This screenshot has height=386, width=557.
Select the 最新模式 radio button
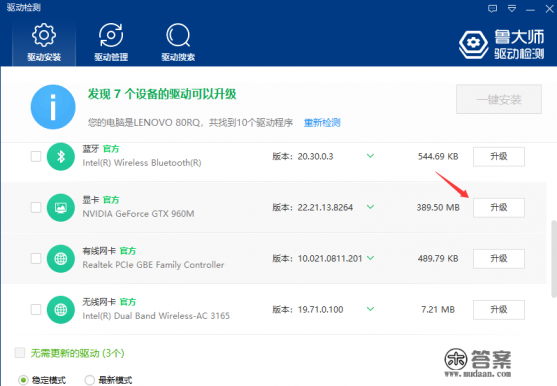click(x=90, y=380)
